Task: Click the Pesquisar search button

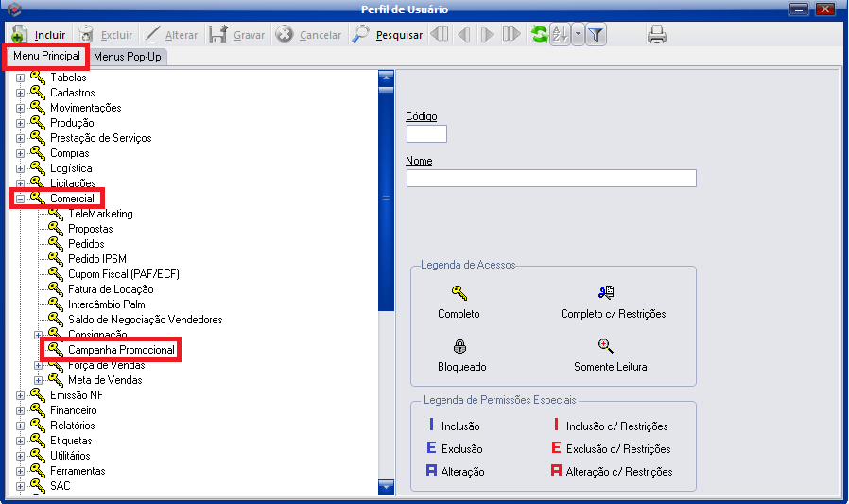Action: click(388, 35)
